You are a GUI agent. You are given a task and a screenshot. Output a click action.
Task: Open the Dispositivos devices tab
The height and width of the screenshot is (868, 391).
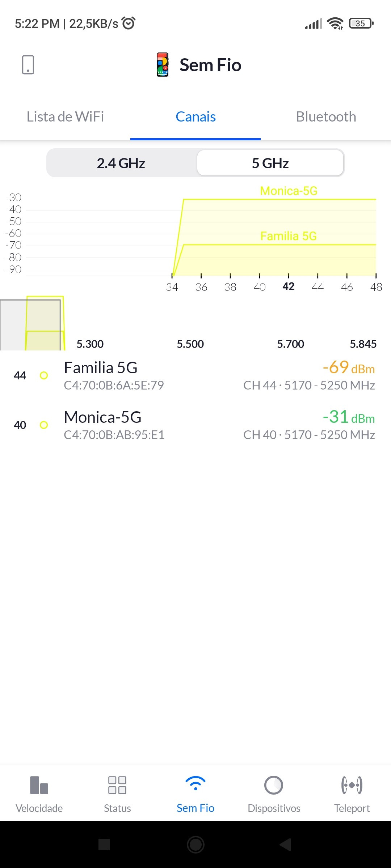click(x=274, y=794)
